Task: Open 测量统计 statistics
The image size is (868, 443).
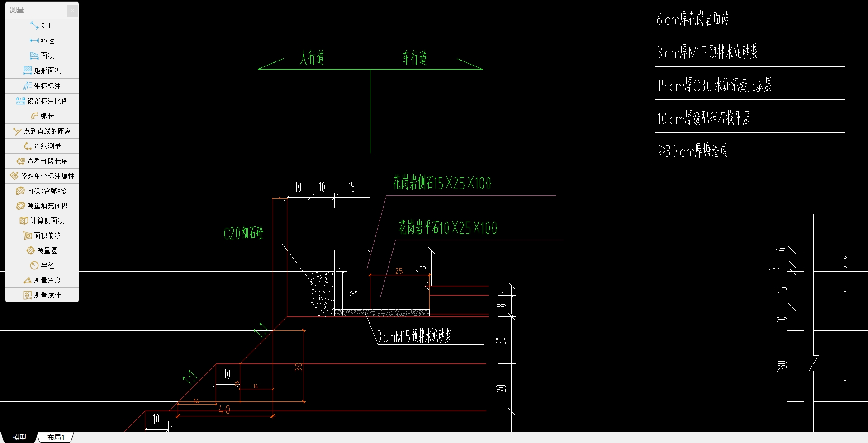Action: point(42,295)
